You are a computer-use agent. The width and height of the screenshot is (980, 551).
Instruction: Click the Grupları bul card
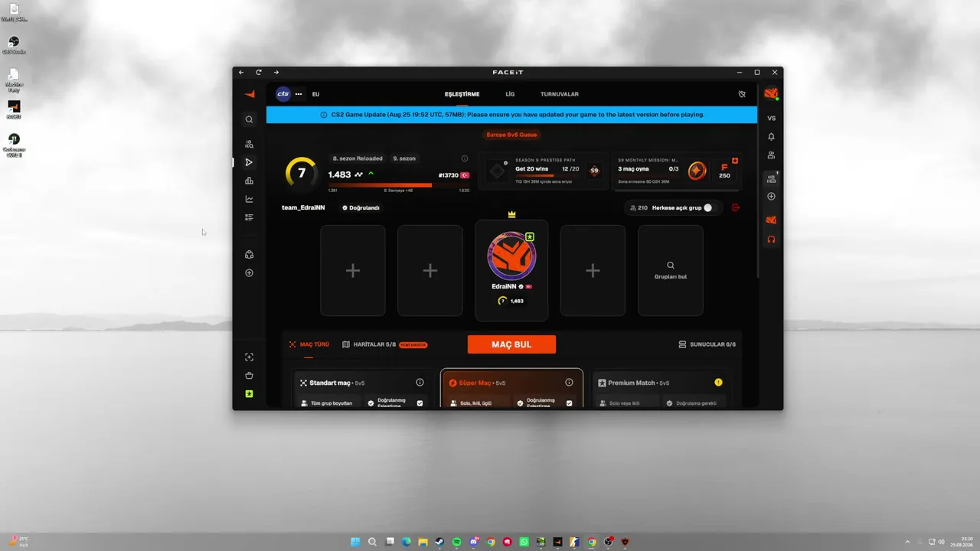(671, 270)
